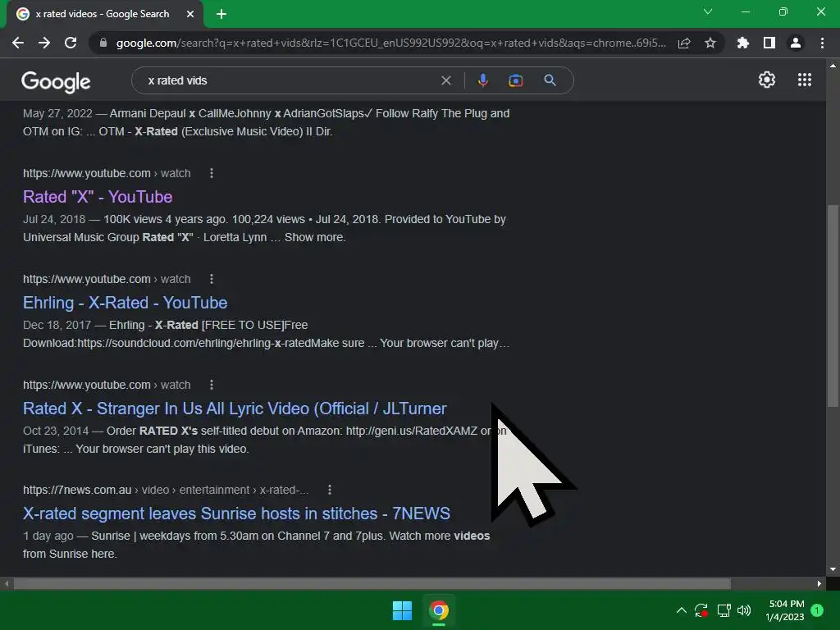840x630 pixels.
Task: Open more options for Rated "X" result
Action: 212,173
